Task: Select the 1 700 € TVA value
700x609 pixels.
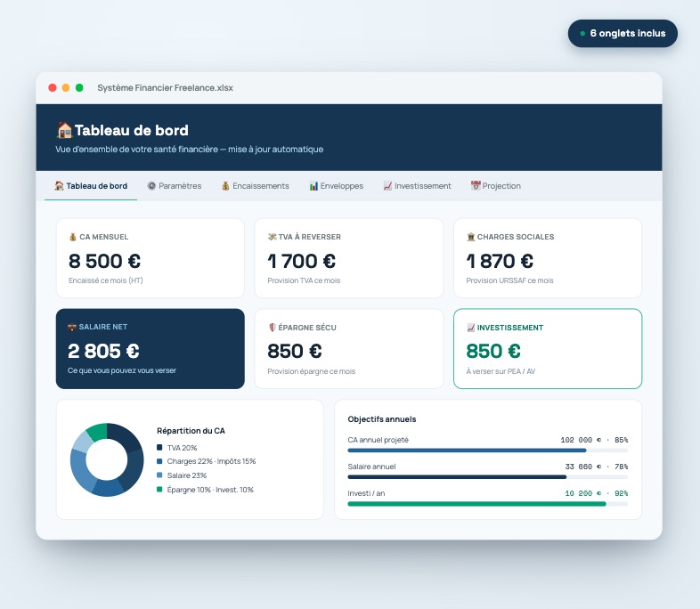Action: click(301, 262)
